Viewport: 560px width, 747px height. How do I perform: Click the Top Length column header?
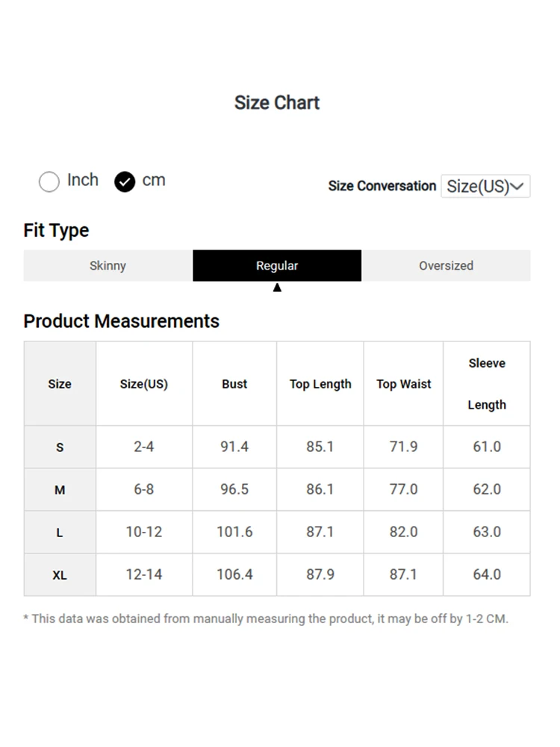(x=320, y=384)
